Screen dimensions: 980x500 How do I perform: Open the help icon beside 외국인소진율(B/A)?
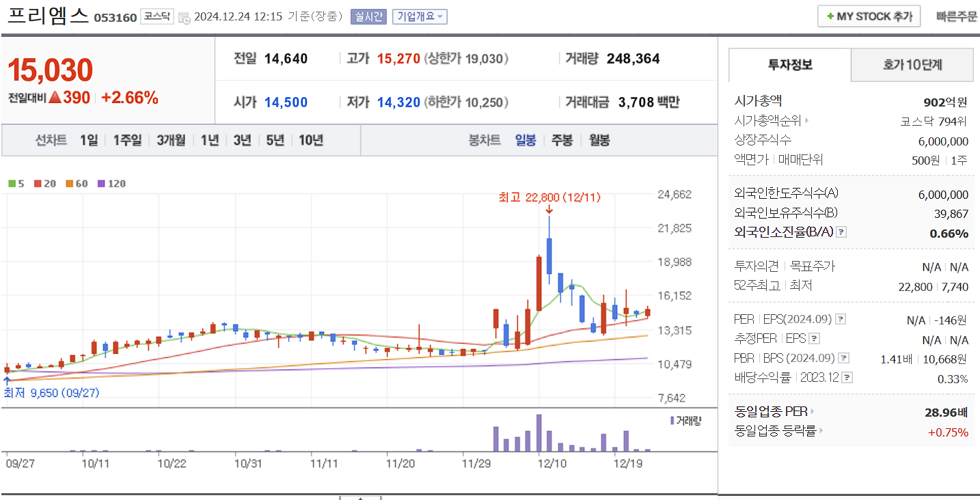[841, 232]
